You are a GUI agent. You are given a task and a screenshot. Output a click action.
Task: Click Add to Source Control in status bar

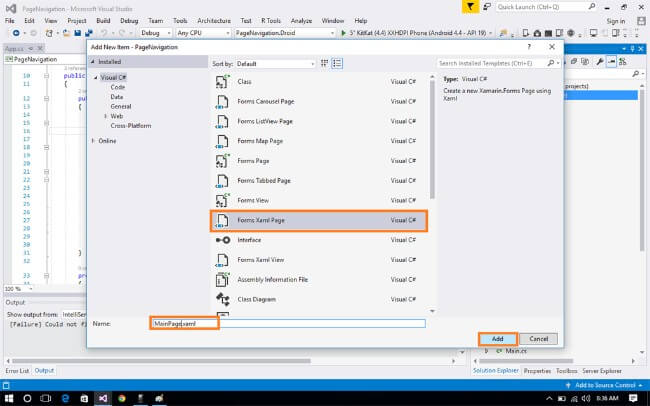605,385
